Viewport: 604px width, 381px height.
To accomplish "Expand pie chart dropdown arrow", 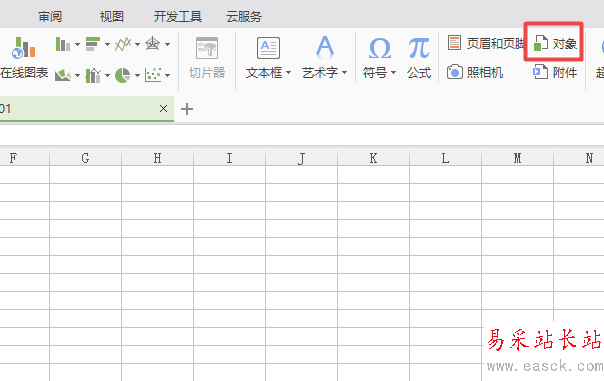I will tap(137, 76).
